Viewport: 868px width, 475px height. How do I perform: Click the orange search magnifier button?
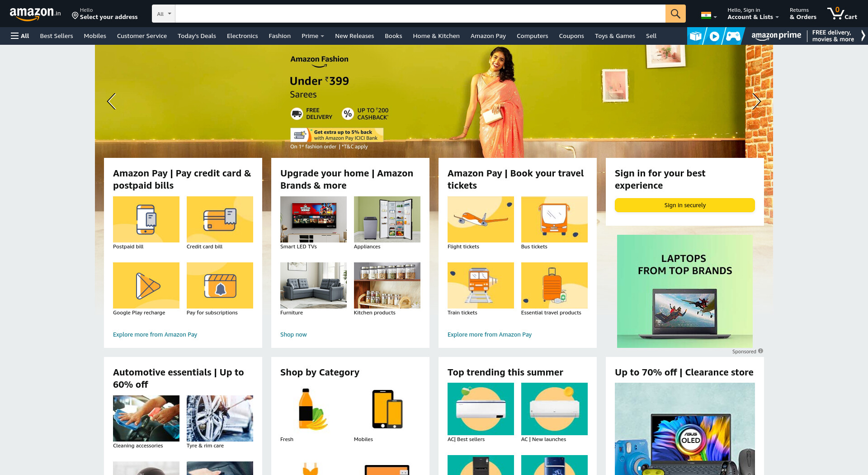coord(675,14)
